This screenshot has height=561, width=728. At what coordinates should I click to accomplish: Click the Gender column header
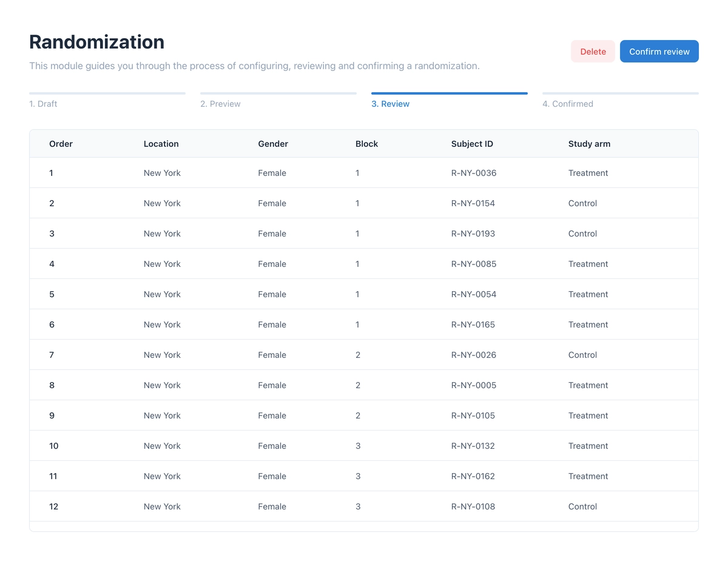[273, 144]
